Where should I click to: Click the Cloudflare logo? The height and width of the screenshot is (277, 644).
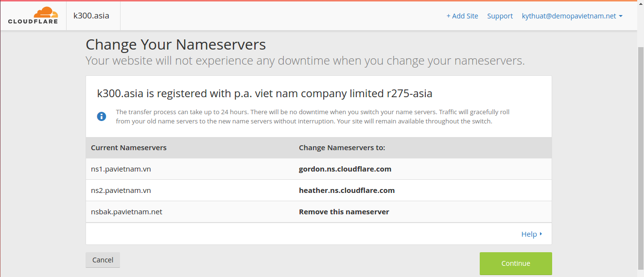(33, 16)
